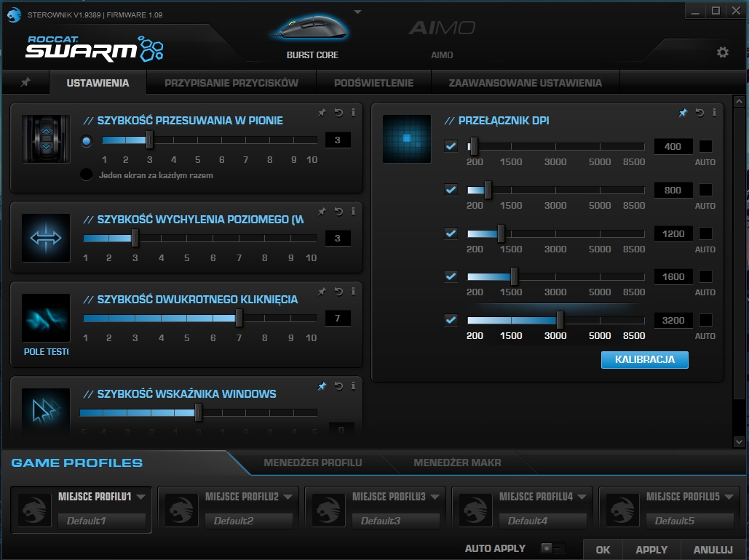The image size is (749, 560).
Task: Pin the Szybkość dwukrotnego kliknięcia panel
Action: [322, 291]
